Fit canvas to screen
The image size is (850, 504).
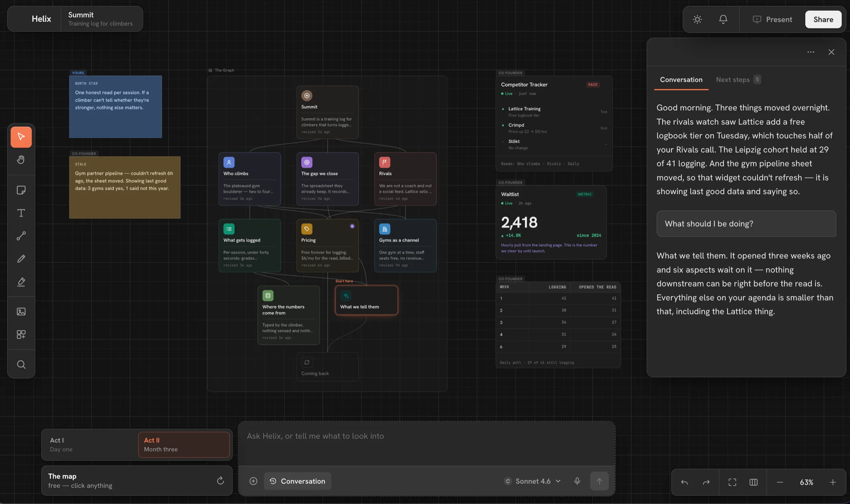click(x=732, y=482)
